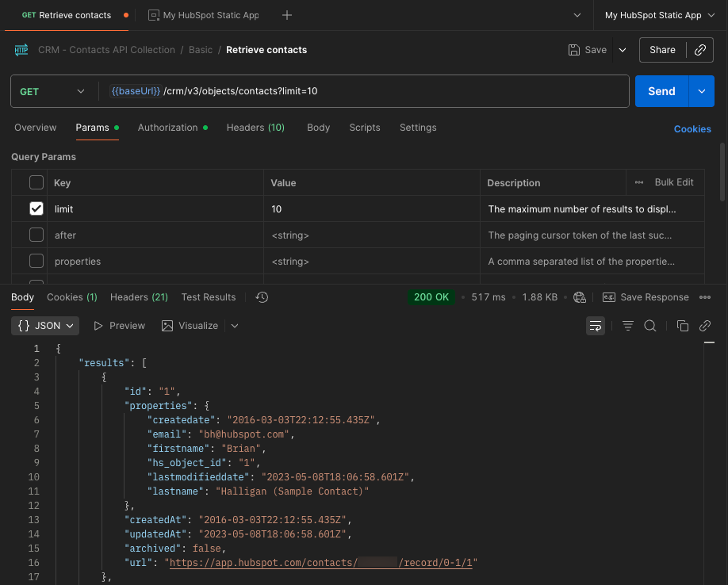This screenshot has width=728, height=585.
Task: Open the response more options ellipsis
Action: coord(705,297)
